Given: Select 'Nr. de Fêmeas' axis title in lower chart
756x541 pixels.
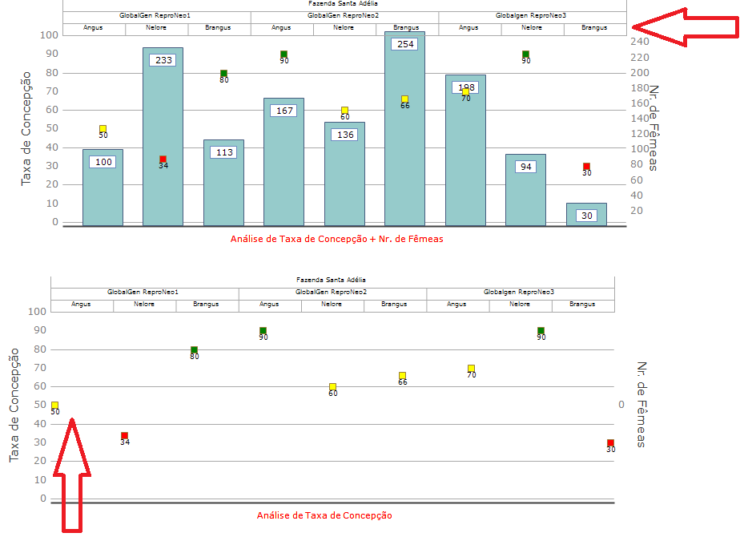Looking at the screenshot, I should click(x=641, y=405).
